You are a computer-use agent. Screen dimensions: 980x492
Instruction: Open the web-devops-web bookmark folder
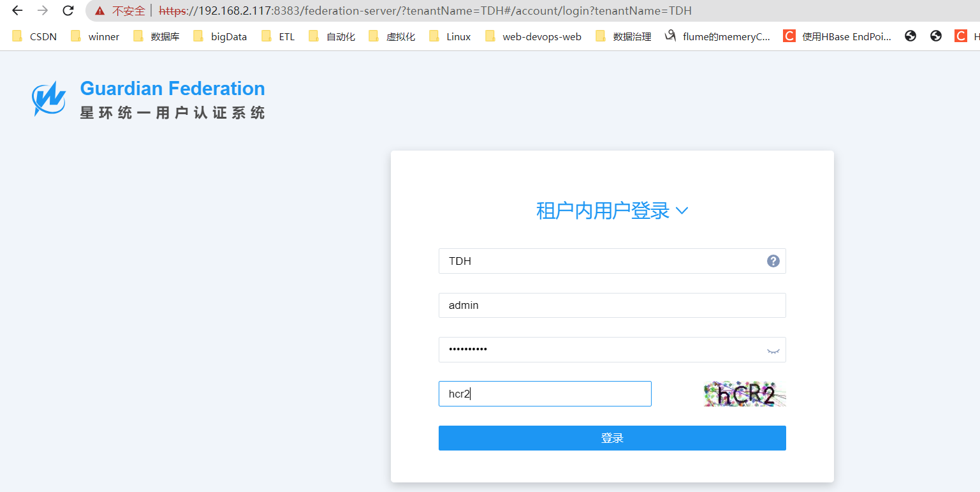(533, 36)
